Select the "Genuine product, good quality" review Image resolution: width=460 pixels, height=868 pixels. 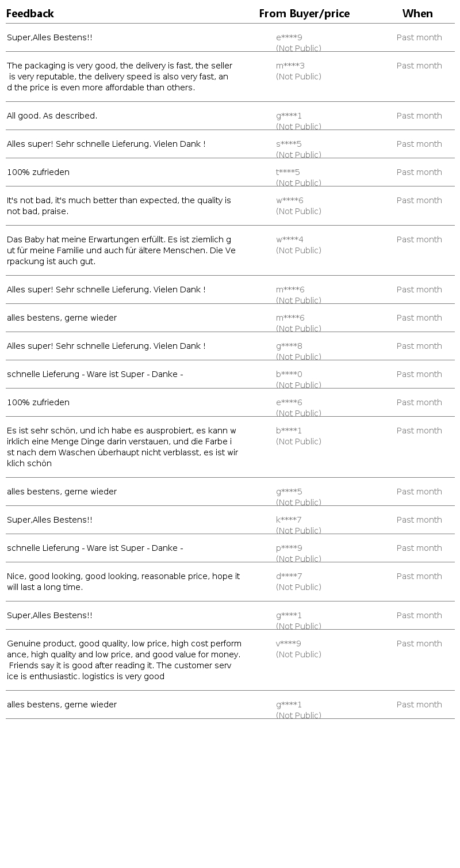click(124, 660)
